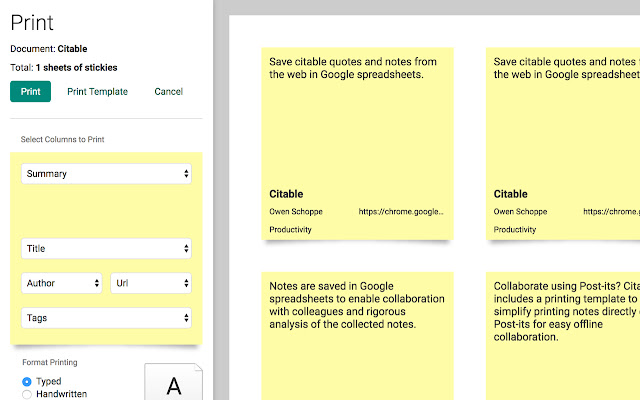Image resolution: width=640 pixels, height=400 pixels.
Task: Open the Author column dropdown
Action: (62, 283)
